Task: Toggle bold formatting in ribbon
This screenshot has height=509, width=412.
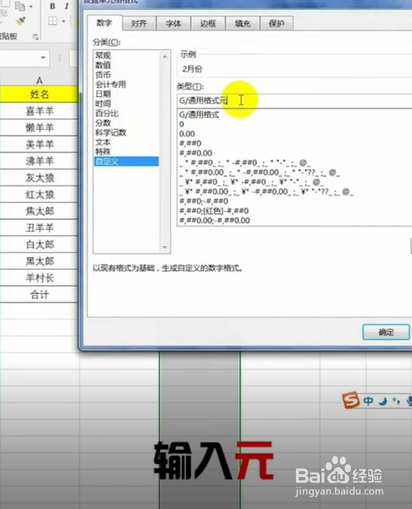Action: [x=53, y=6]
